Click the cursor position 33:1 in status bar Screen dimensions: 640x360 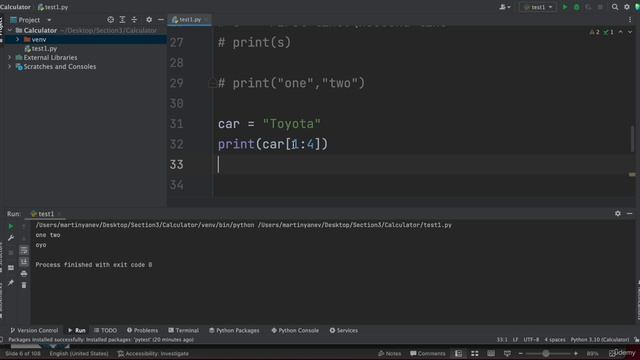[x=502, y=340]
